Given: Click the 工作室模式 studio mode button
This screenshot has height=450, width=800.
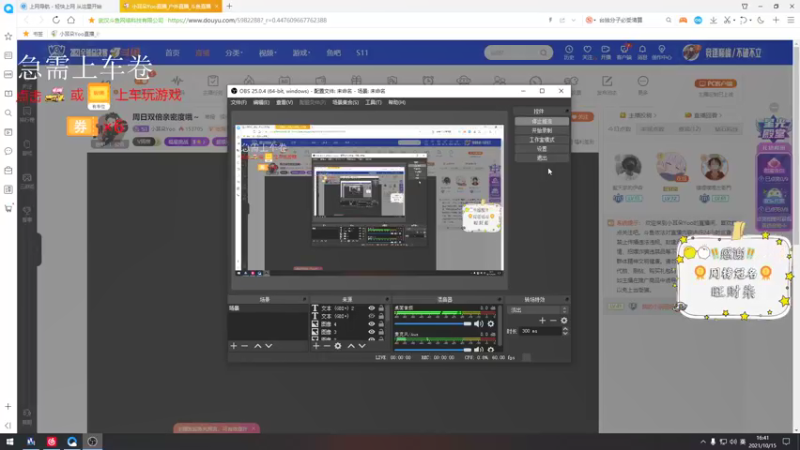Looking at the screenshot, I should click(541, 140).
